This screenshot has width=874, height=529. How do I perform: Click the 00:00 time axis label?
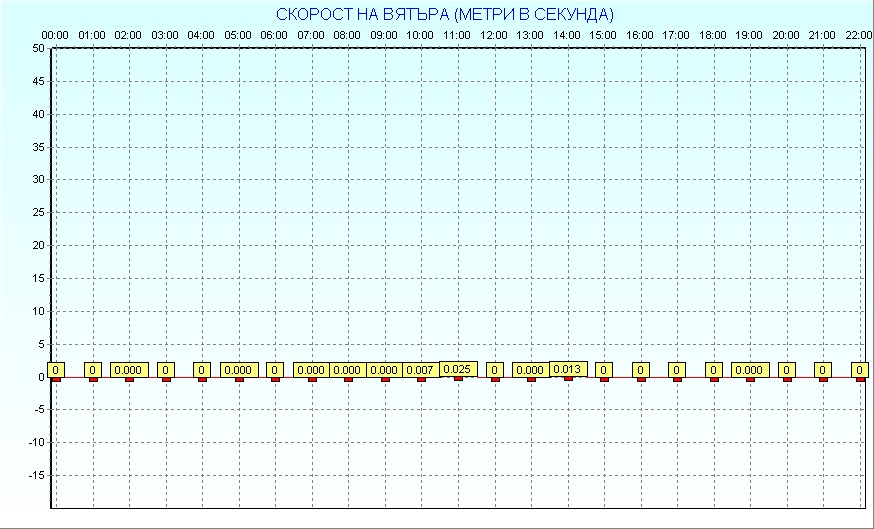(56, 35)
